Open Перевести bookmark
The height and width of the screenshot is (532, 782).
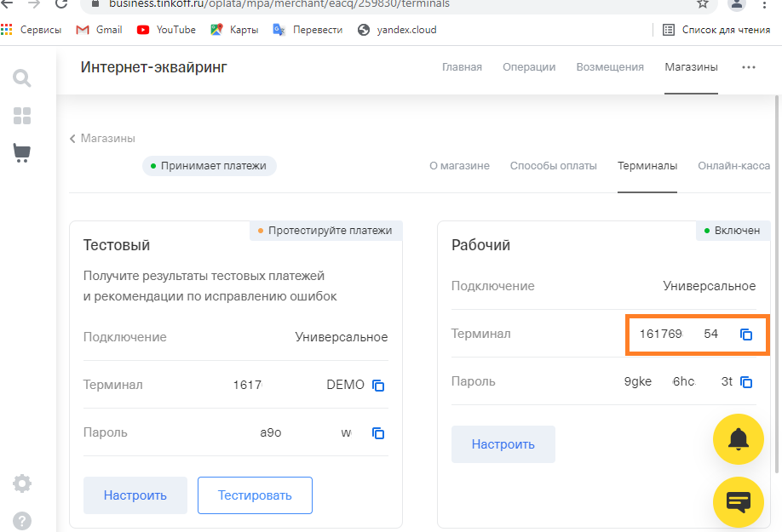(x=308, y=30)
